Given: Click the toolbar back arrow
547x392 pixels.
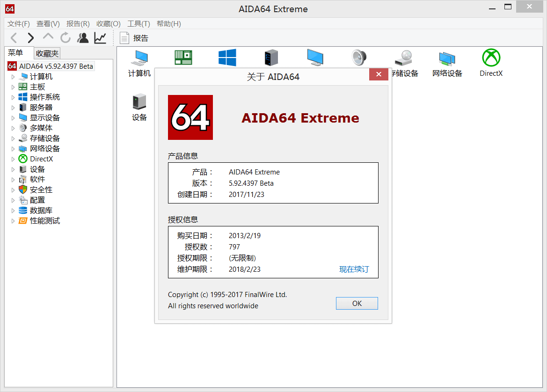Looking at the screenshot, I should tap(14, 38).
